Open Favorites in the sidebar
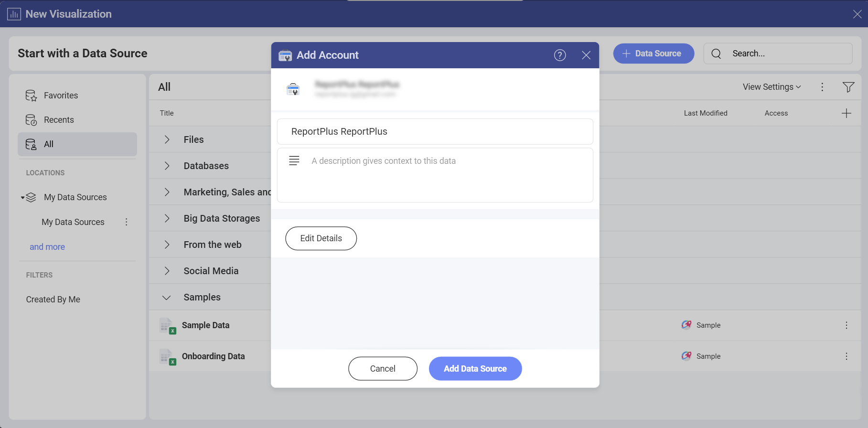 point(77,96)
